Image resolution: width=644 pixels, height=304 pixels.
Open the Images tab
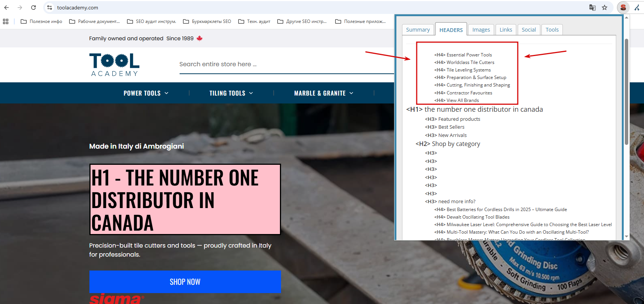pyautogui.click(x=481, y=30)
